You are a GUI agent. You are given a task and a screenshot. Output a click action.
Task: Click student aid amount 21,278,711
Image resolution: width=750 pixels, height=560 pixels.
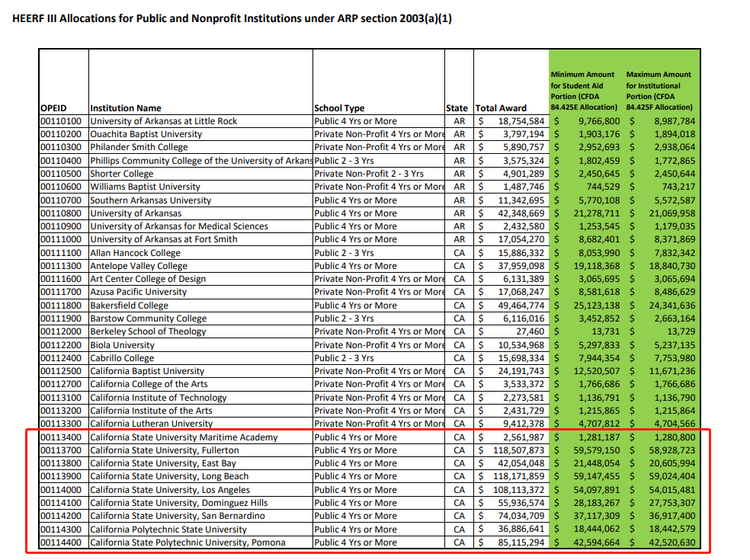[x=597, y=213]
